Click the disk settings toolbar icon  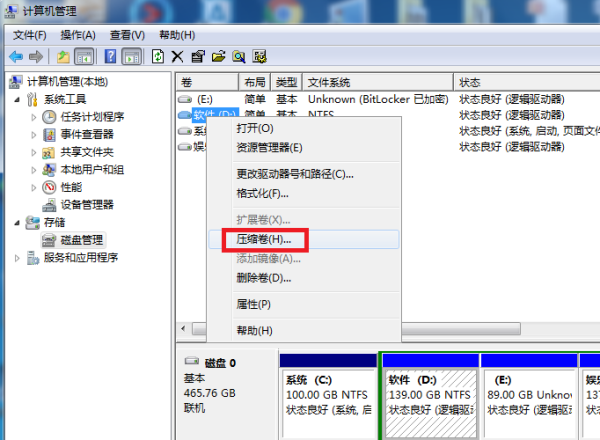(x=260, y=57)
